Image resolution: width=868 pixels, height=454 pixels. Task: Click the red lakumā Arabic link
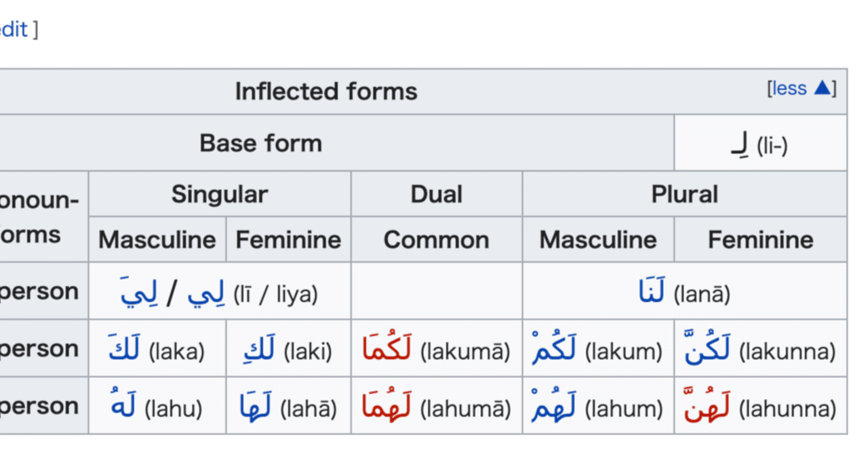(x=388, y=350)
